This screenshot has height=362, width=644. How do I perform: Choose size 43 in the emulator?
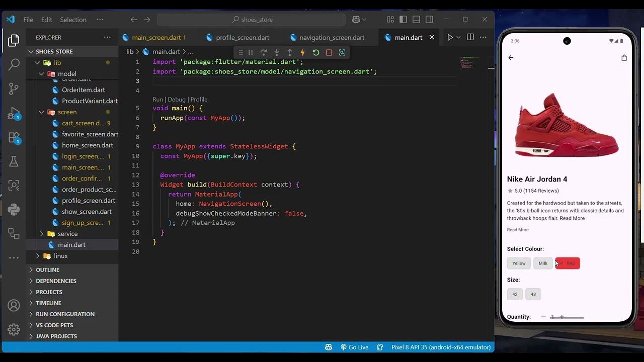(533, 294)
